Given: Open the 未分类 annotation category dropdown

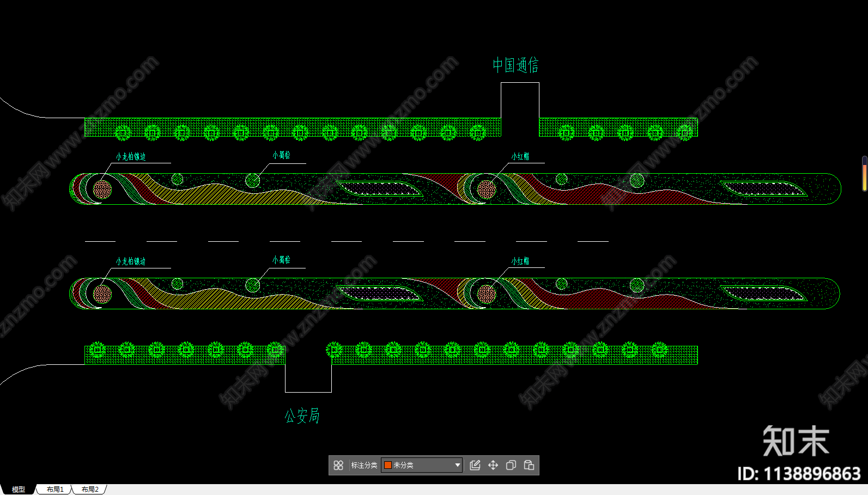Looking at the screenshot, I should (422, 465).
